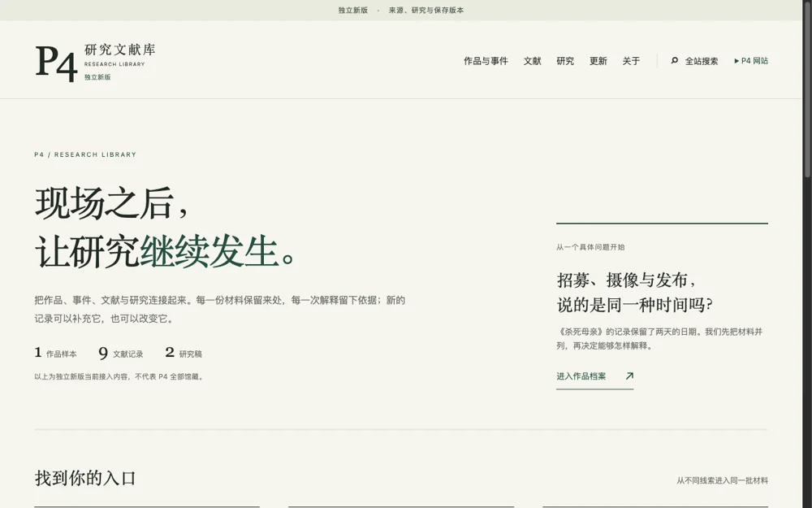Screen dimensions: 812x508
Task: Click the arrow icon beside 进入作品档案
Action: tap(629, 376)
